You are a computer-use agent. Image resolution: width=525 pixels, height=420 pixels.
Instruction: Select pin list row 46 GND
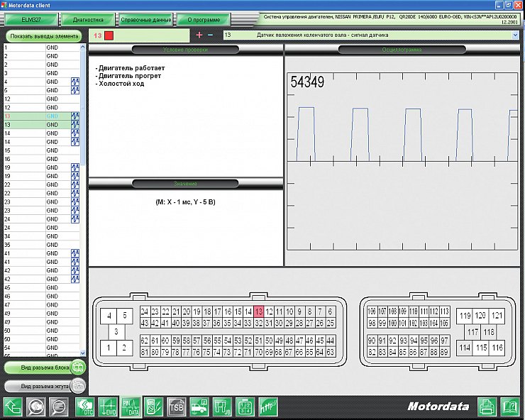[42, 297]
